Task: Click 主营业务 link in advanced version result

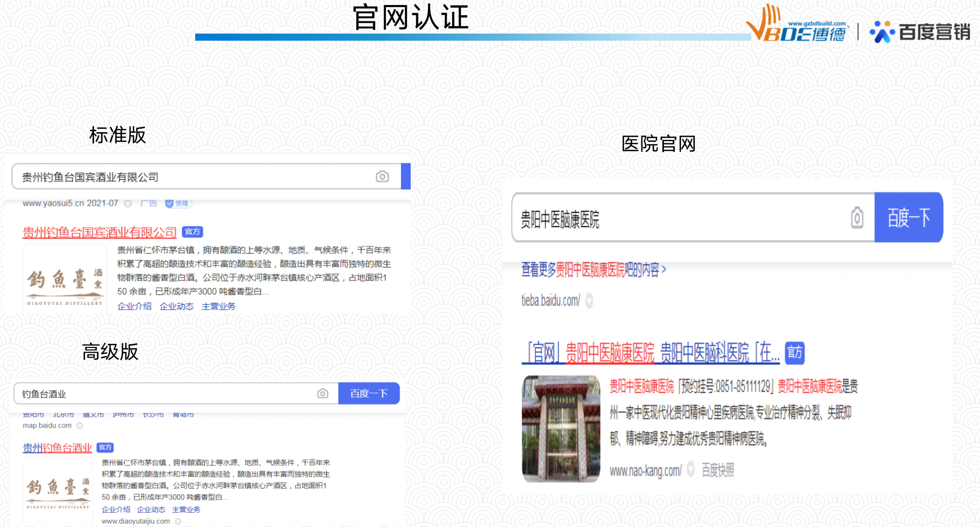Action: tap(186, 510)
